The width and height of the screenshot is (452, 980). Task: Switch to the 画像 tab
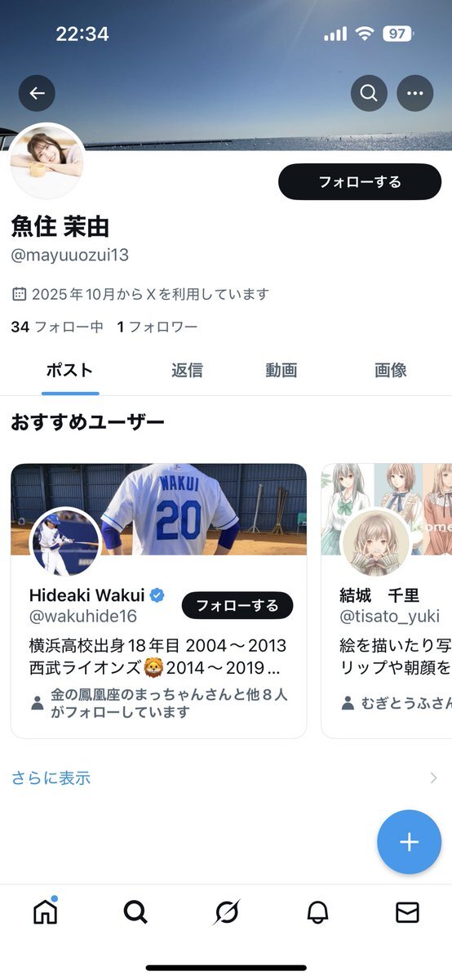(391, 370)
